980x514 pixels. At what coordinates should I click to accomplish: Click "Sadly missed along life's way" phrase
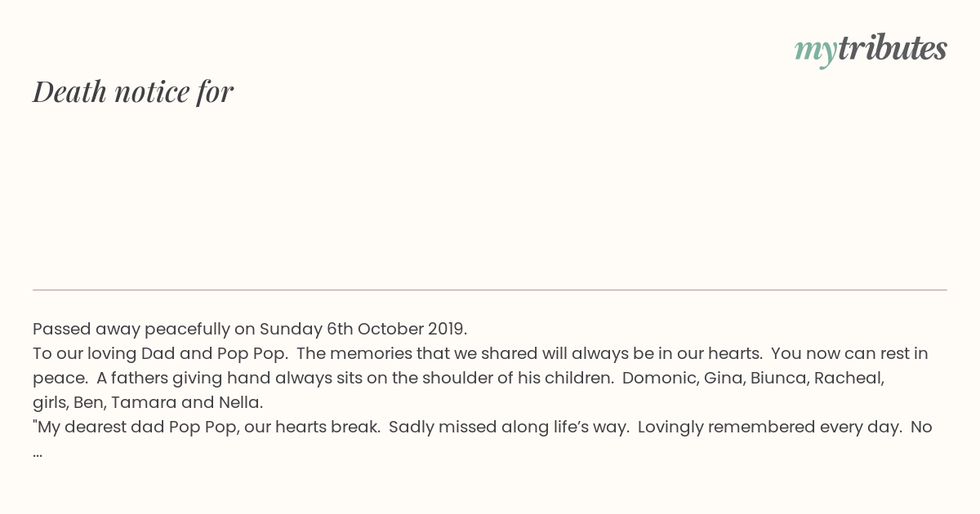509,427
